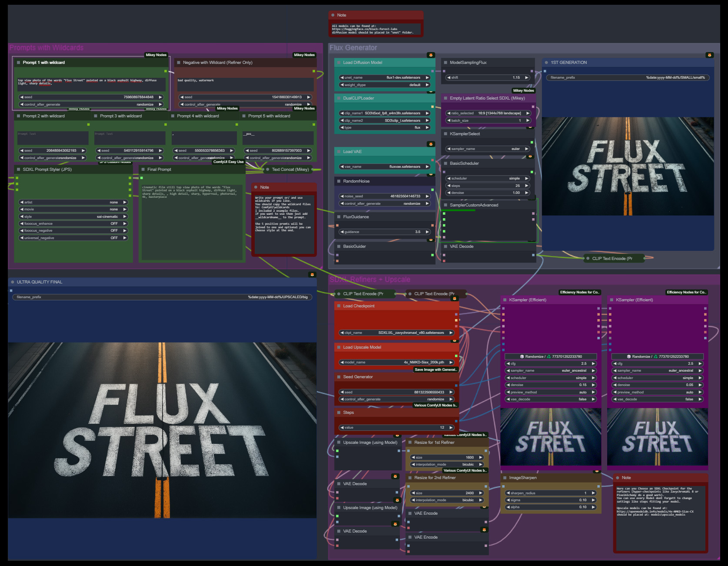
Task: Click title square of ModelSamplingFlux node
Action: click(x=445, y=63)
